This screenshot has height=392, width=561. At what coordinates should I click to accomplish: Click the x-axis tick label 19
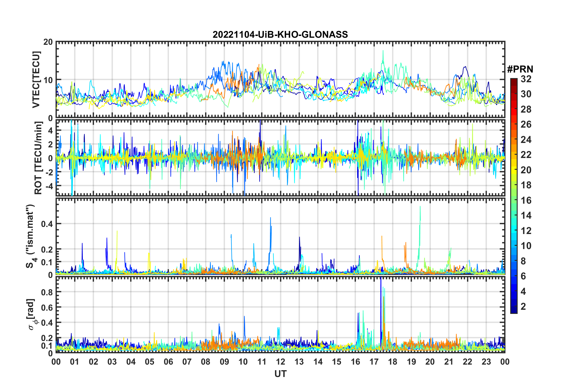click(x=411, y=362)
